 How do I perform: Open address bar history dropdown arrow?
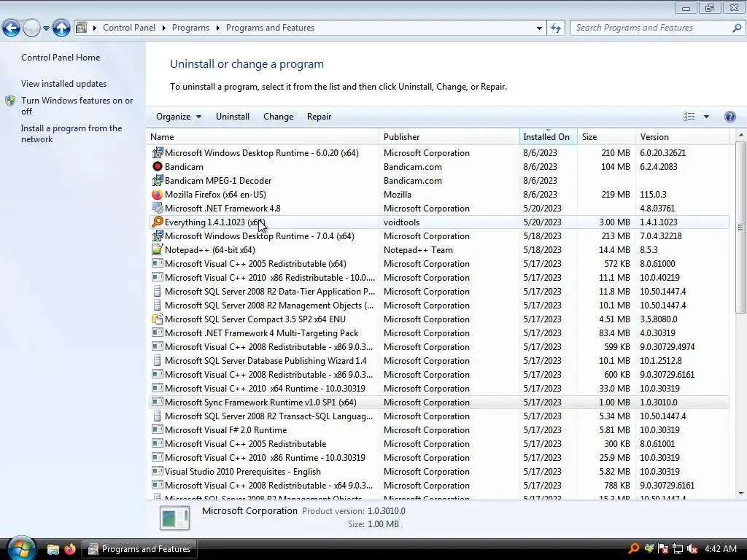pos(539,28)
